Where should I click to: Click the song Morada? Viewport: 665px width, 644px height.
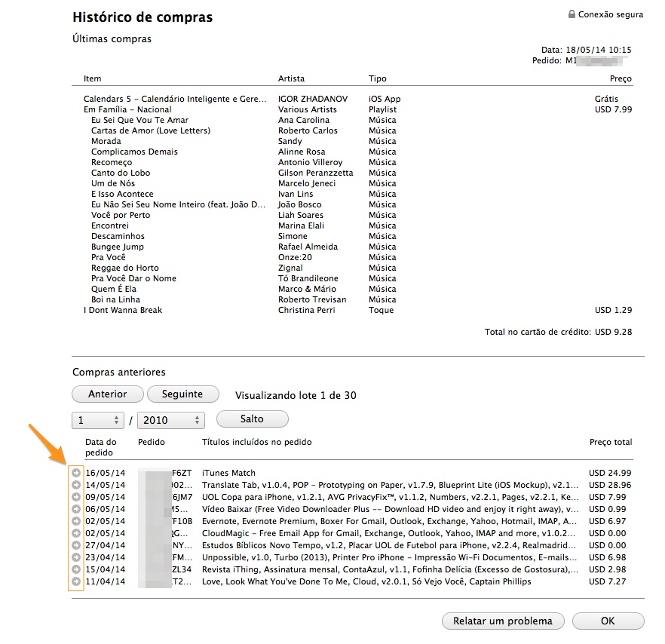(106, 141)
